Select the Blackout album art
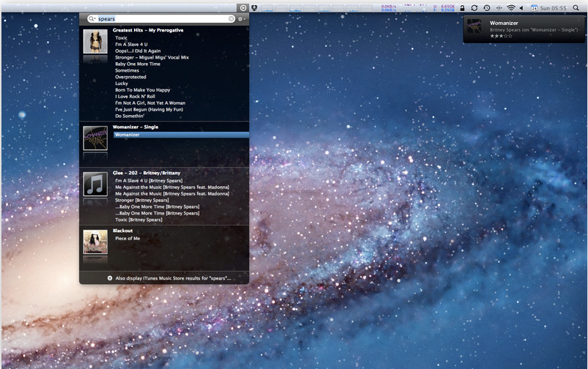Image resolution: width=588 pixels, height=369 pixels. click(x=95, y=242)
